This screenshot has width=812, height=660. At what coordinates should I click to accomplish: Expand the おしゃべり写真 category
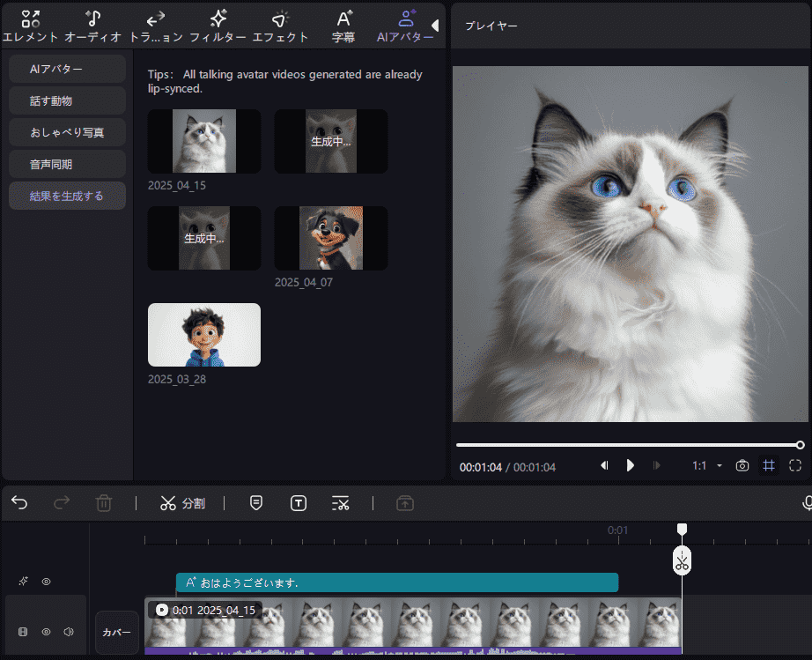[x=66, y=132]
